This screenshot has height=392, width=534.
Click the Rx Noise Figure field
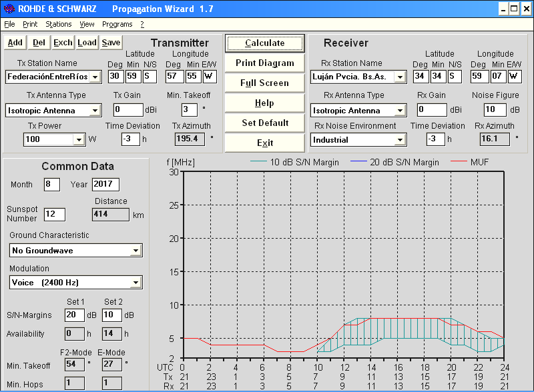pyautogui.click(x=495, y=109)
